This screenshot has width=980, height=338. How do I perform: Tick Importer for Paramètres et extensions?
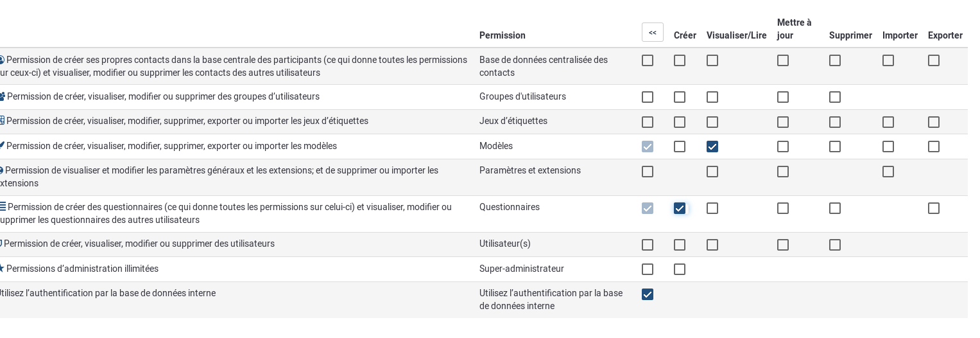point(888,172)
